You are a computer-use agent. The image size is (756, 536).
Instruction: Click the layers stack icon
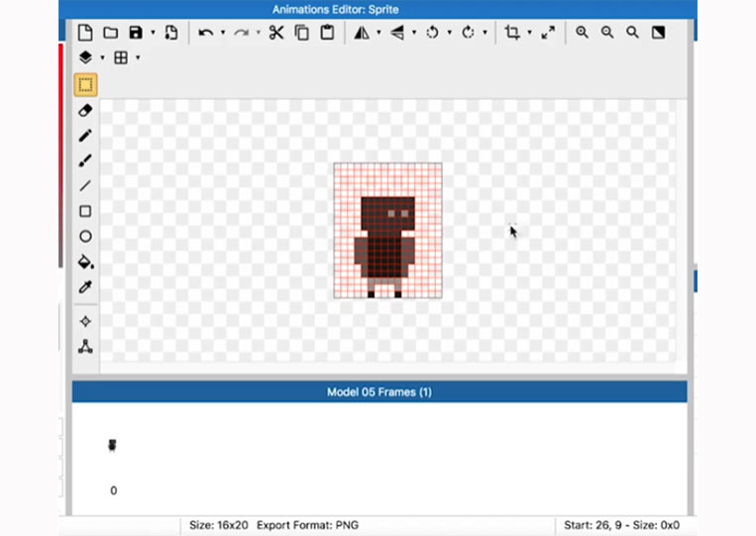click(85, 57)
